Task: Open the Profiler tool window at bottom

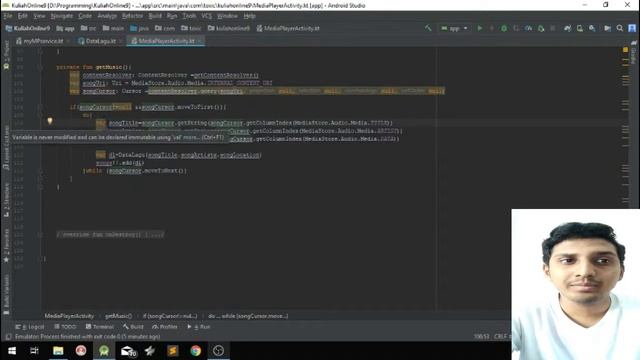Action: click(165, 327)
